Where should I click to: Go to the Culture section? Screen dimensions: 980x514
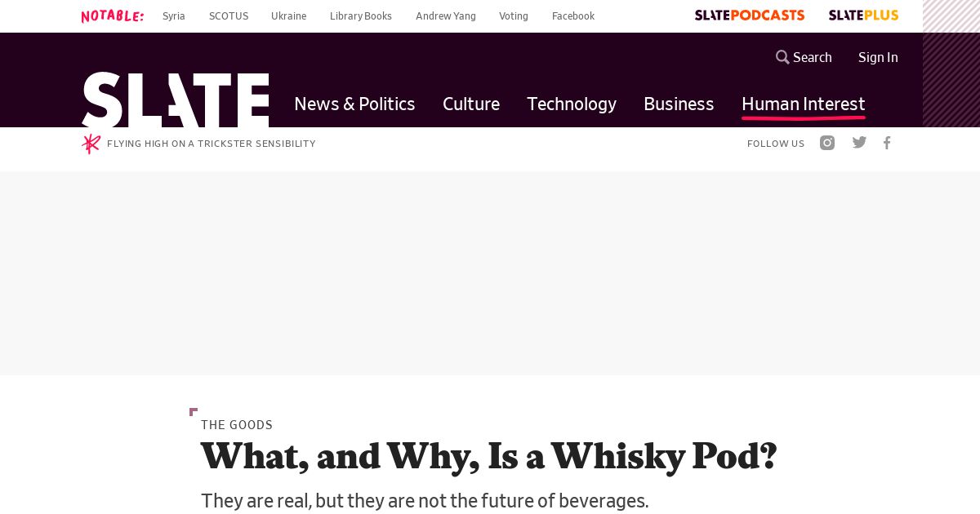(x=471, y=104)
